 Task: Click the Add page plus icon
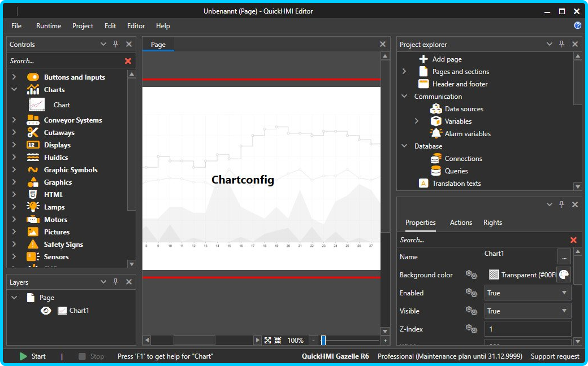pyautogui.click(x=423, y=59)
